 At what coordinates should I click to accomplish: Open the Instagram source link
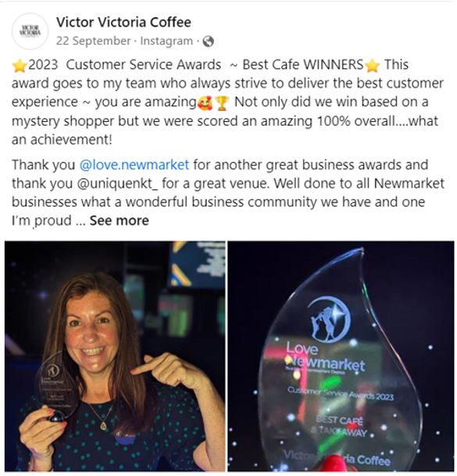[166, 41]
